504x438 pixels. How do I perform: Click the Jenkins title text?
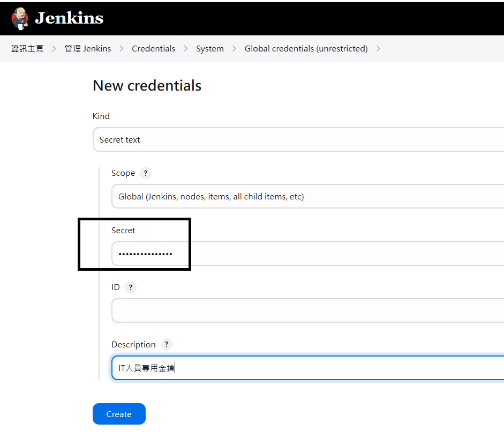[x=69, y=18]
